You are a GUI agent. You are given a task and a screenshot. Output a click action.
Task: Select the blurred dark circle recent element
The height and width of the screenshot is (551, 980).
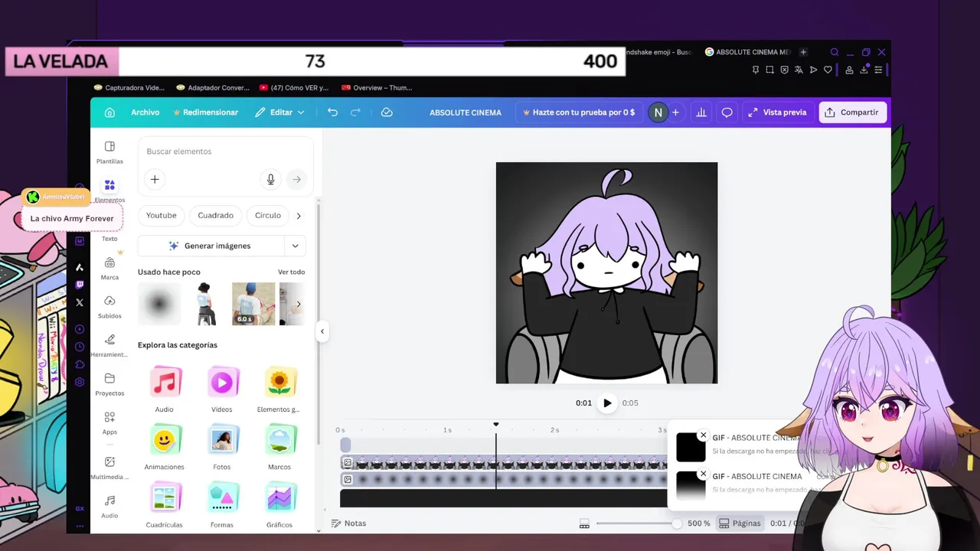click(x=159, y=304)
